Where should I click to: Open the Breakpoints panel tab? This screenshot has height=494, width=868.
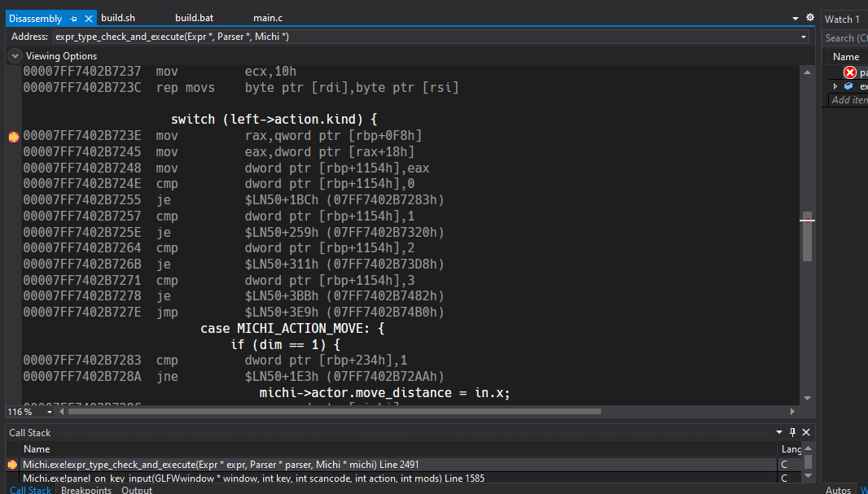(x=86, y=490)
